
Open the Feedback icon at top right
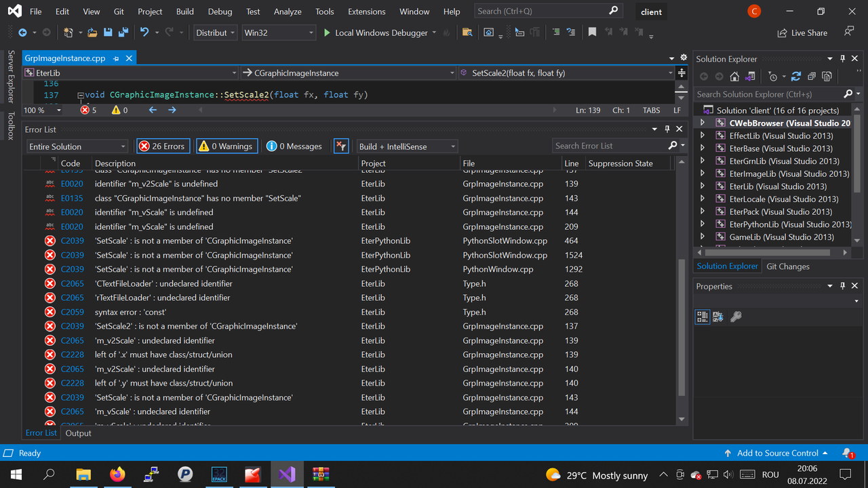[849, 32]
